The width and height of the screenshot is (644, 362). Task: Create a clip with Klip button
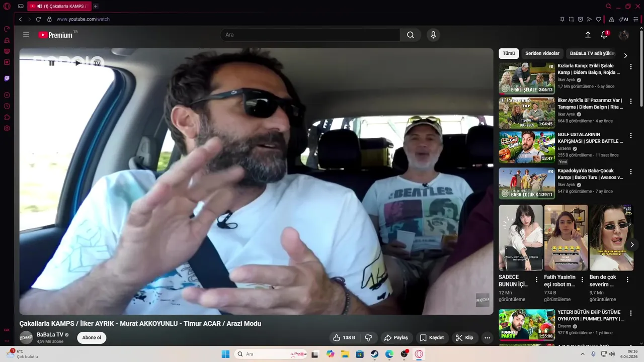point(464,337)
